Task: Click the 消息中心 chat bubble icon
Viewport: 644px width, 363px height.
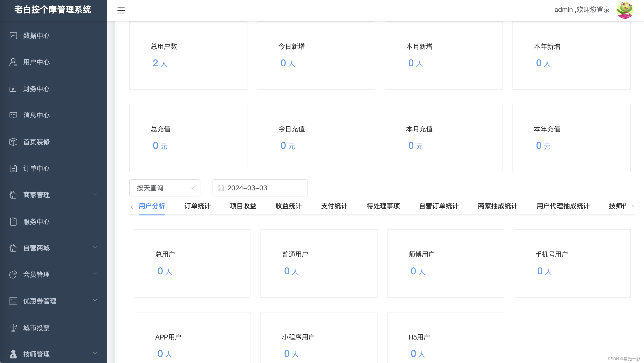Action: tap(13, 115)
